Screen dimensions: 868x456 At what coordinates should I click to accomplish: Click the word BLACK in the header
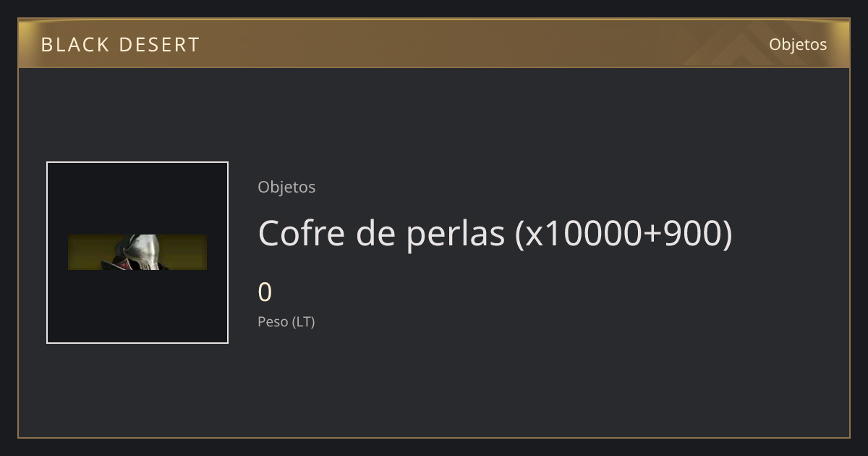(x=70, y=45)
